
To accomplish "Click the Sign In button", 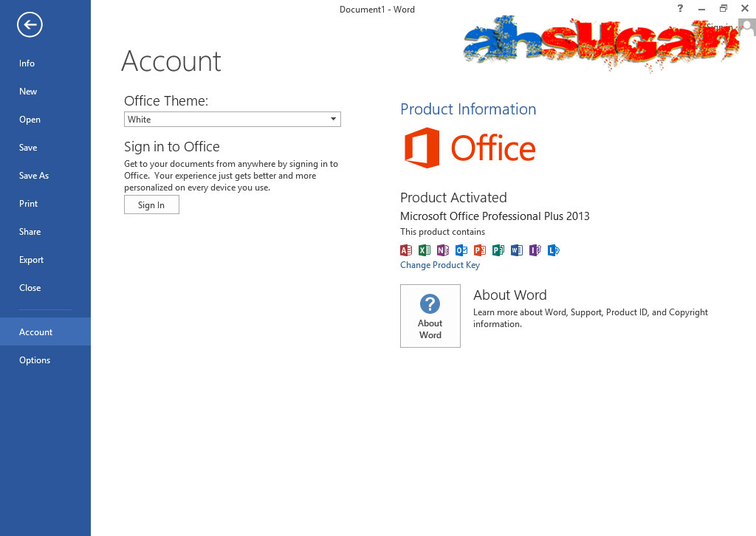I will 151,205.
